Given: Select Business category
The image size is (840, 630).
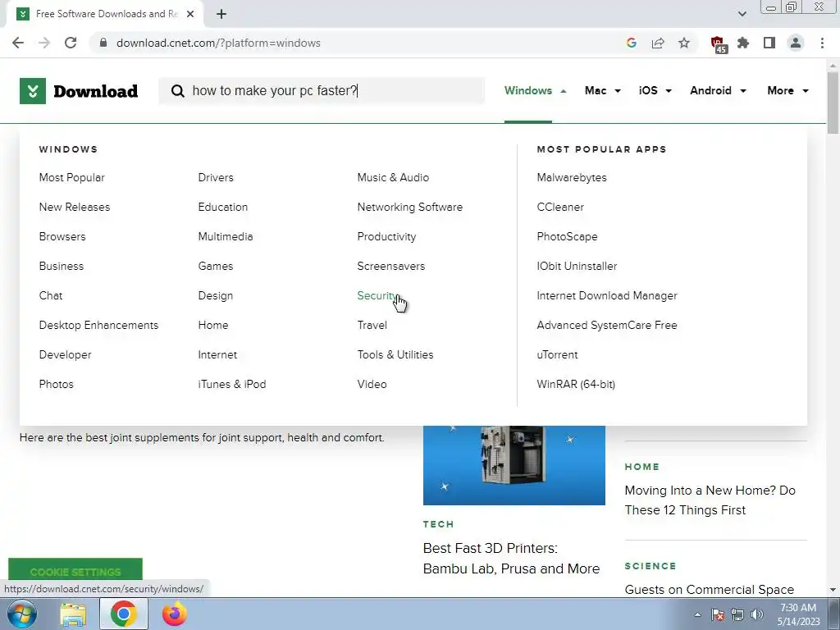Looking at the screenshot, I should click(x=61, y=266).
